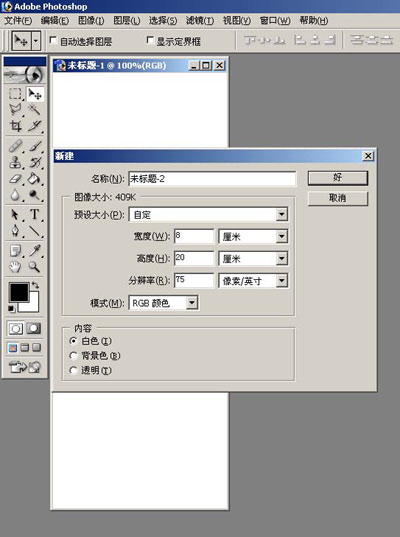
Task: Pick the Type tool
Action: pos(34,214)
